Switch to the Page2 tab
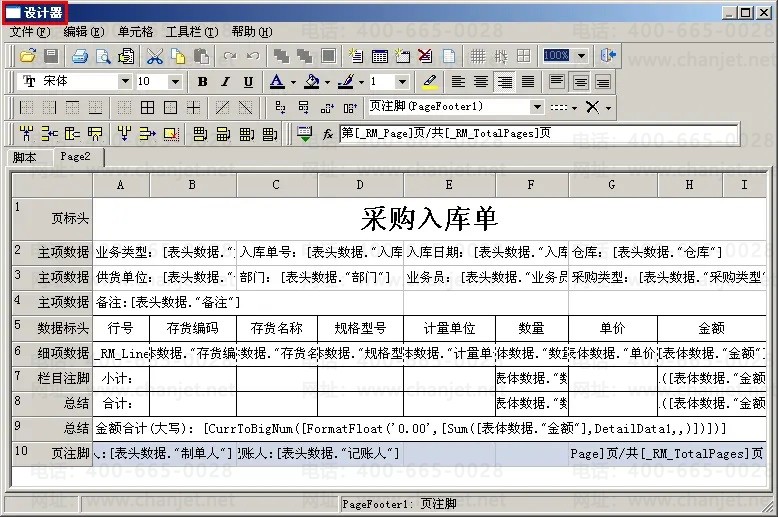Viewport: 778px width, 517px height. point(75,157)
